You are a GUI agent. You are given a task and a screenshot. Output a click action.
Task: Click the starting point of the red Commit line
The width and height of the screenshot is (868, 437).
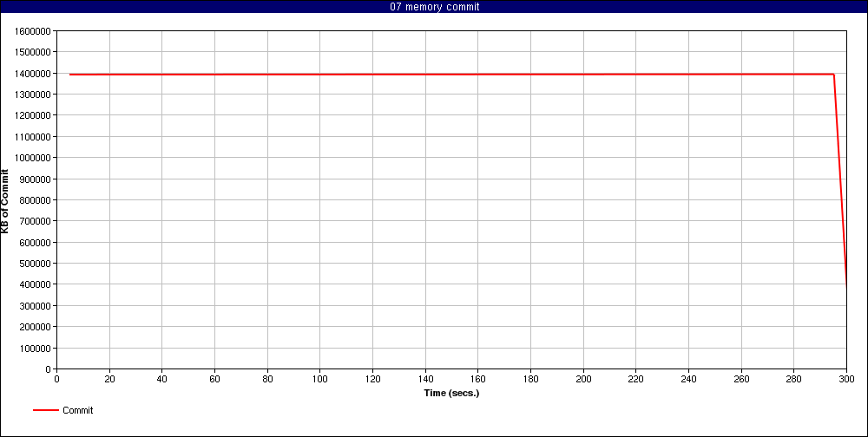70,74
